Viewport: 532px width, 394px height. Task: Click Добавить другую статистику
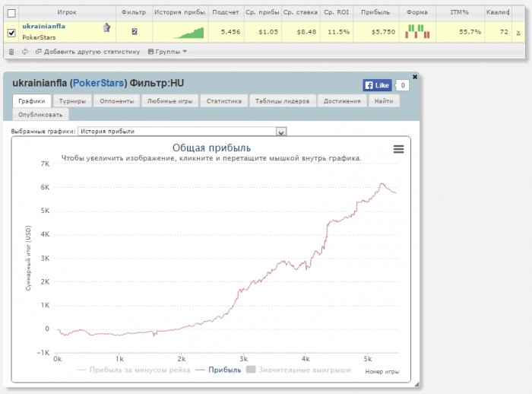tap(88, 52)
